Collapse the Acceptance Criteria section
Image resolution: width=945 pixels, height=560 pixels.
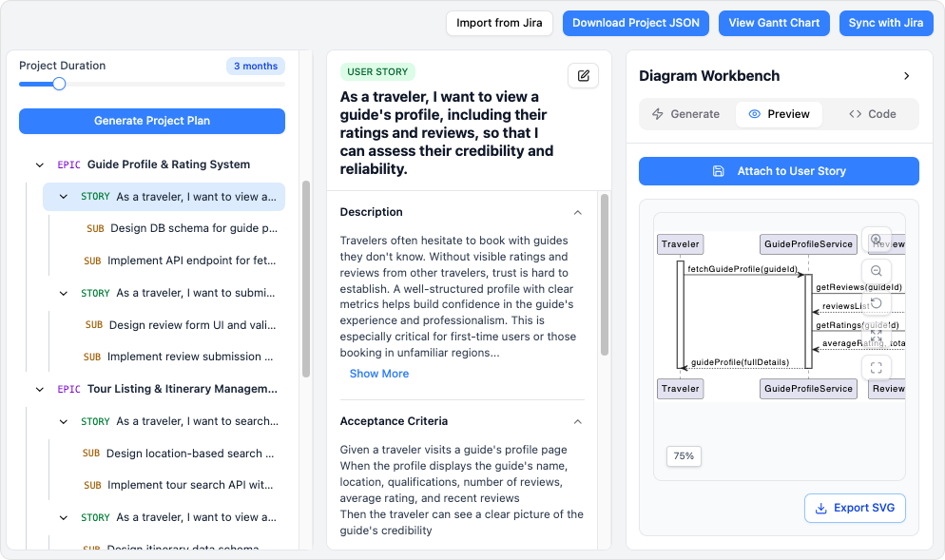point(577,421)
